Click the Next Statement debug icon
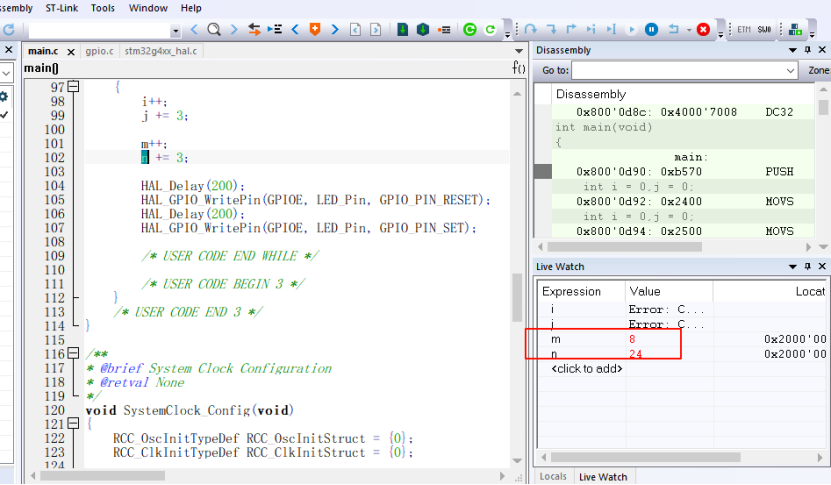The image size is (831, 485). point(591,29)
